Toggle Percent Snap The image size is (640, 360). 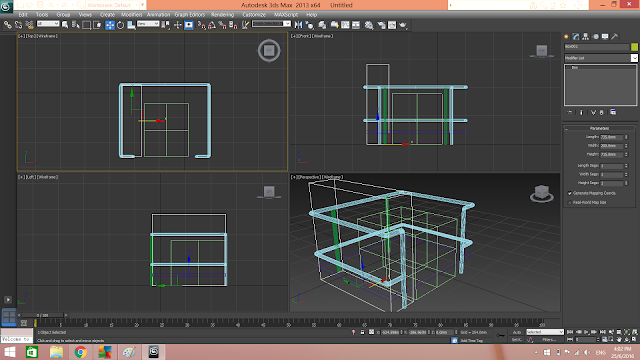coord(222,25)
